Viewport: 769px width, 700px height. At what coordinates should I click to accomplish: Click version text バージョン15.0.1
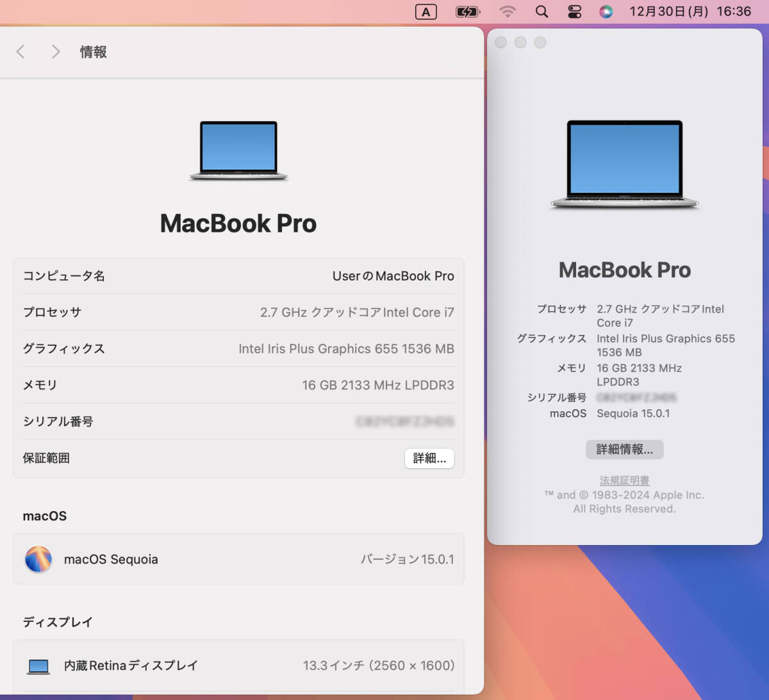click(407, 559)
